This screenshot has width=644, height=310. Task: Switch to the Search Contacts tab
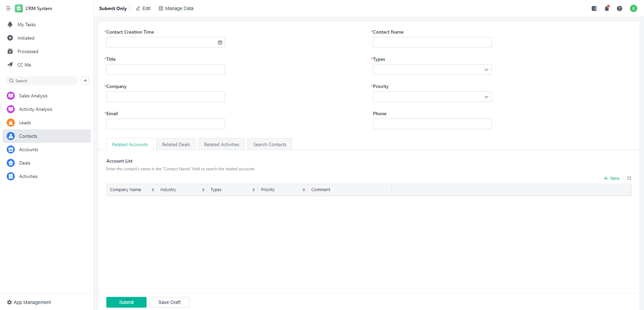tap(270, 144)
